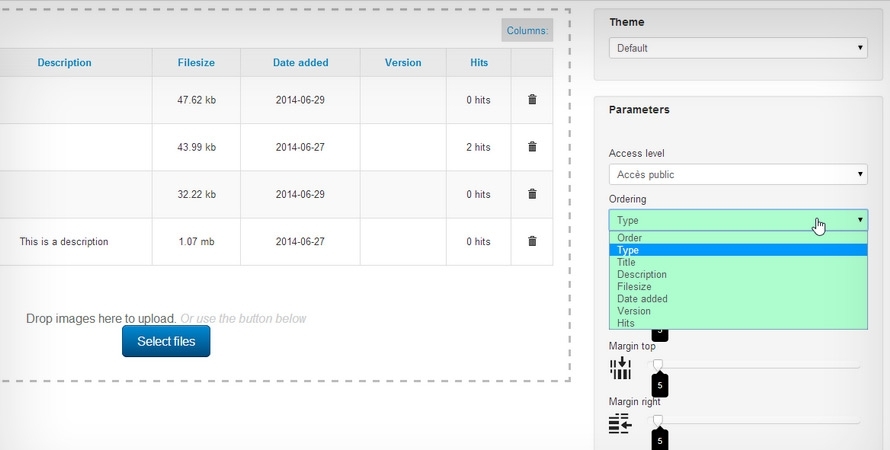Sort by the Filesize column header
890x450 pixels.
point(196,62)
